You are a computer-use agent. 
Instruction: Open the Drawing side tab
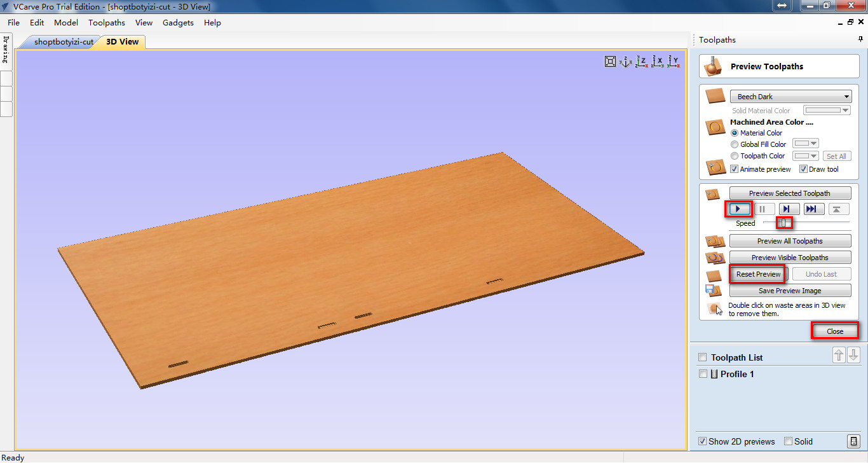(6, 50)
